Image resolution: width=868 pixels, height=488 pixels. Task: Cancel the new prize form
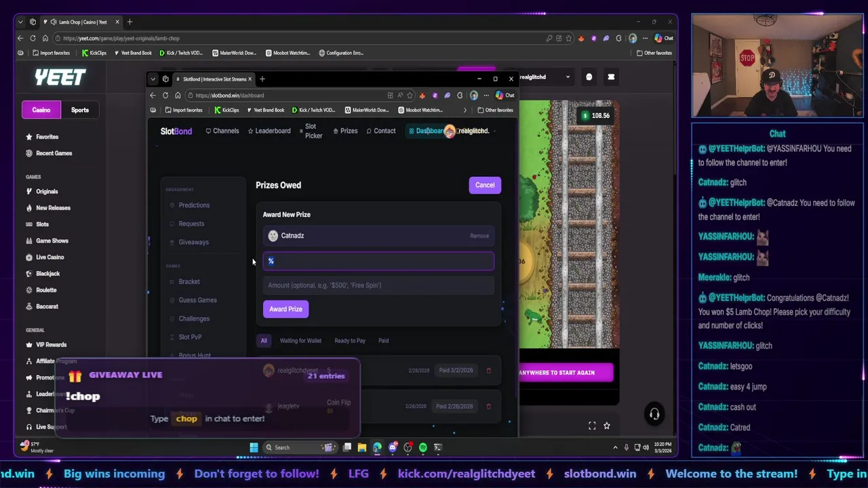pos(485,185)
